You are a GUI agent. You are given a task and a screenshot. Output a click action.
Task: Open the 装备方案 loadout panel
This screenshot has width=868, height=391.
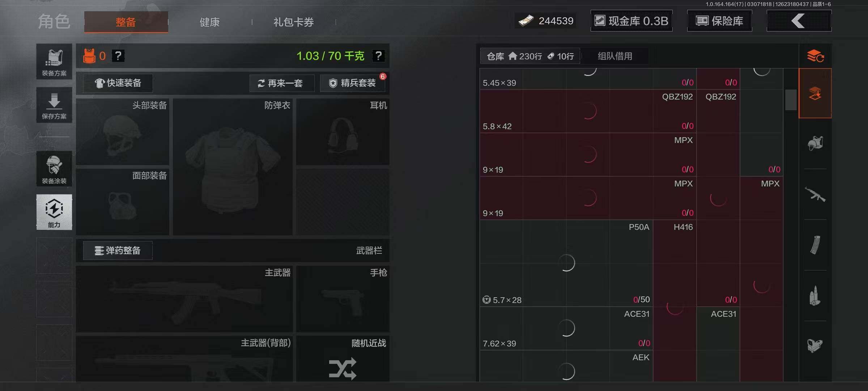click(54, 62)
